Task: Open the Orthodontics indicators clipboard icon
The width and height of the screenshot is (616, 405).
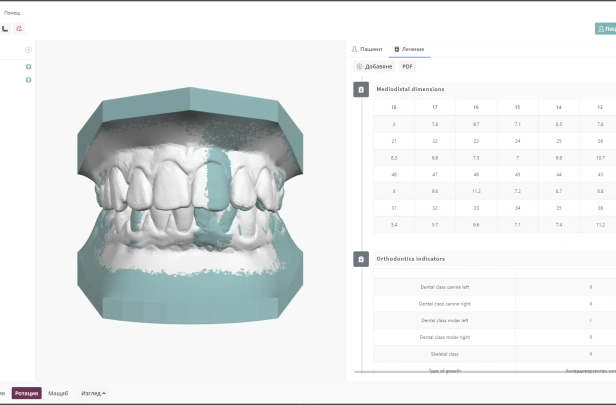Action: [x=361, y=259]
